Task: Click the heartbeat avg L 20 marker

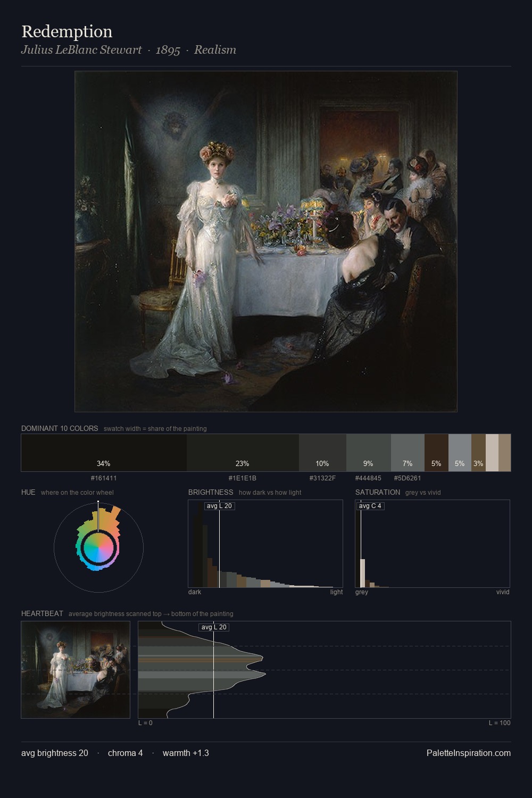Action: (213, 627)
